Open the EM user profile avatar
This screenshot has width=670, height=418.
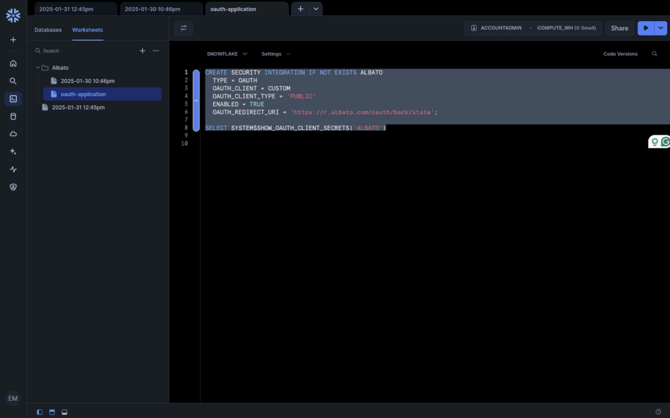pyautogui.click(x=13, y=398)
